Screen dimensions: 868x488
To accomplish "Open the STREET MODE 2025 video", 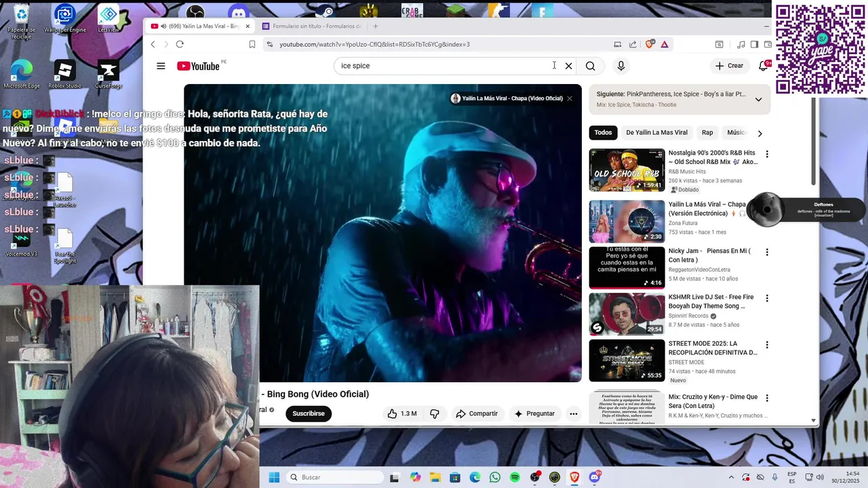I will [627, 361].
